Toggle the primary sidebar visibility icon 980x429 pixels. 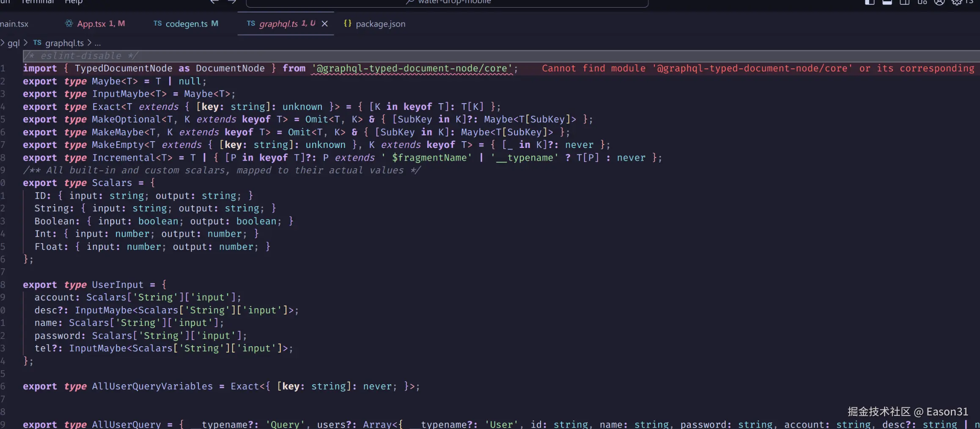click(870, 2)
